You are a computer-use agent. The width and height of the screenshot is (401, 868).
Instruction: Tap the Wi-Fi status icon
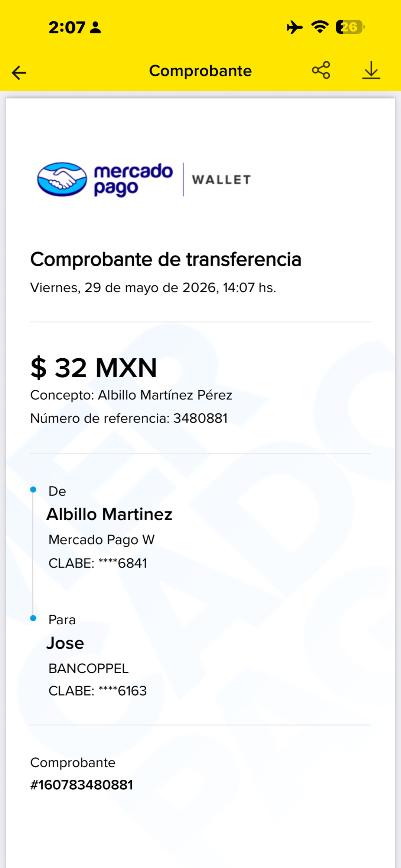(320, 27)
